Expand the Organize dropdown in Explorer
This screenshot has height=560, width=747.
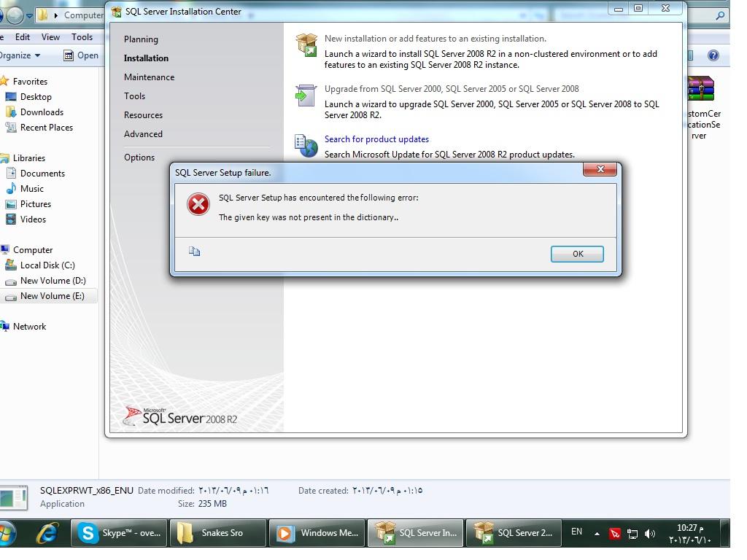(20, 55)
